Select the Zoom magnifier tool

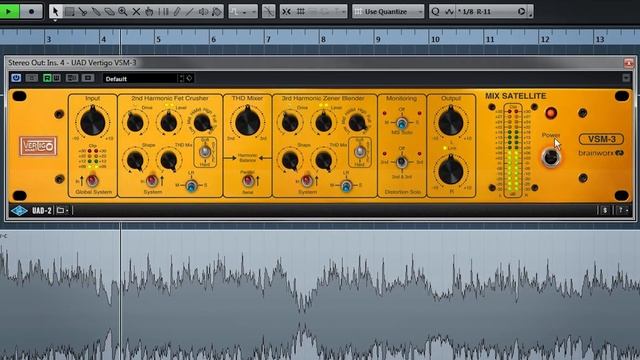coord(122,12)
